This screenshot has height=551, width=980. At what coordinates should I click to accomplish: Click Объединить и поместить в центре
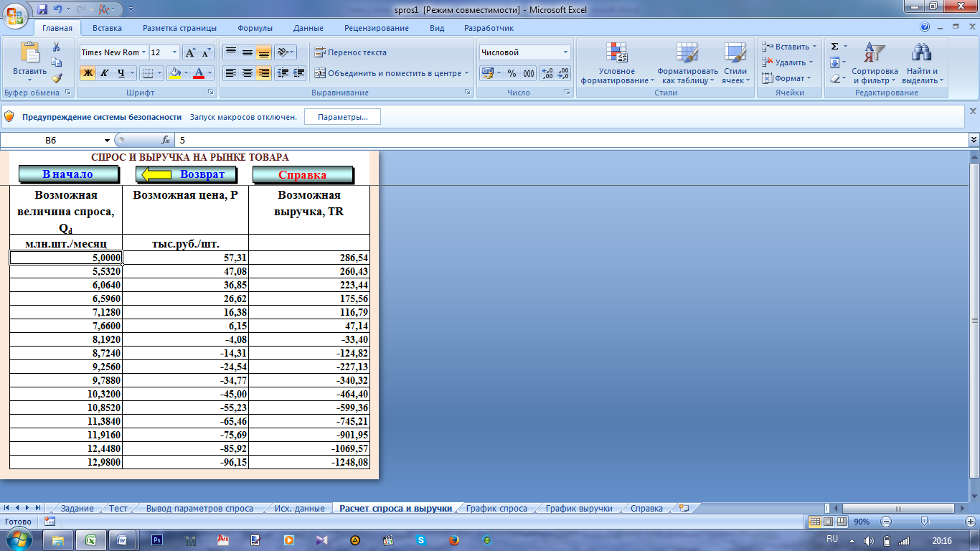click(x=387, y=73)
